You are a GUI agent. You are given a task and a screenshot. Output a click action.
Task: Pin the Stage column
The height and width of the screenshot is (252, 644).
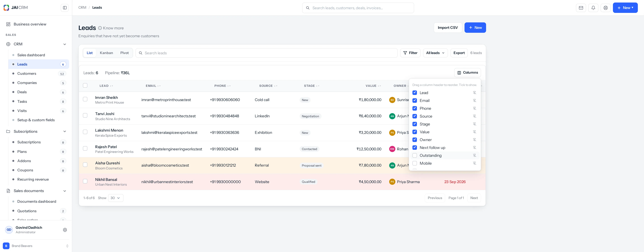tap(474, 124)
